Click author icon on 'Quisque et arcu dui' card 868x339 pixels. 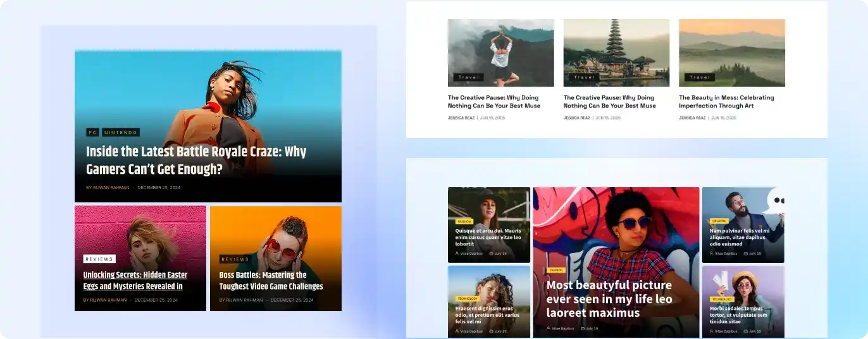pos(457,254)
